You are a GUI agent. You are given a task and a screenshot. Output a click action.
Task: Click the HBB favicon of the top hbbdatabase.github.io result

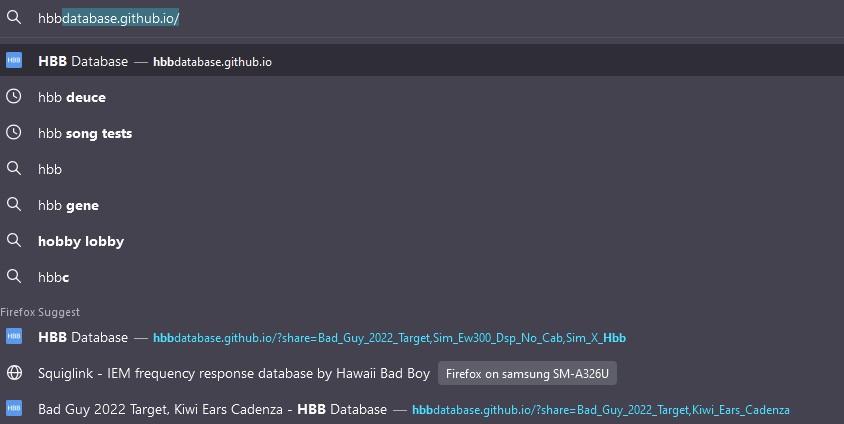pyautogui.click(x=14, y=60)
